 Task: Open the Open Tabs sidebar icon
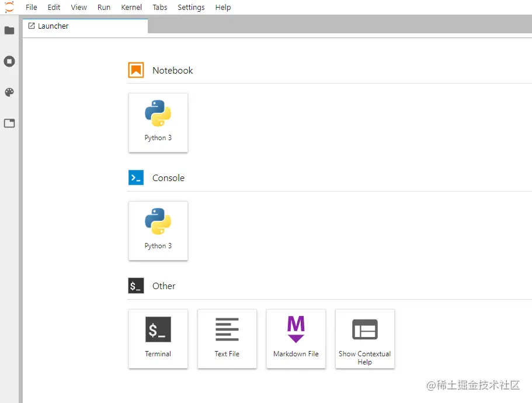coord(9,123)
